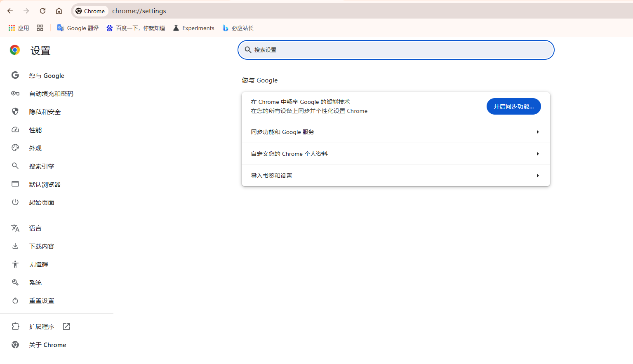
Task: Click the download icon for 下载内容
Action: pyautogui.click(x=15, y=246)
